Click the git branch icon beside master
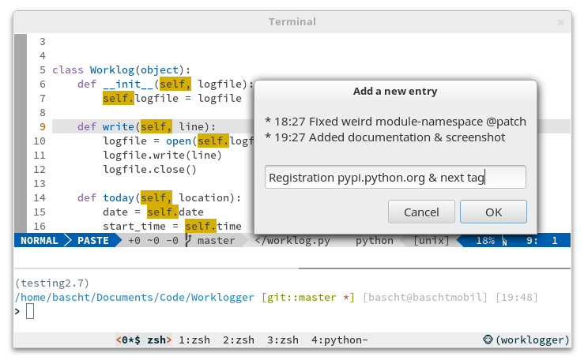The height and width of the screenshot is (364, 588). pyautogui.click(x=188, y=240)
